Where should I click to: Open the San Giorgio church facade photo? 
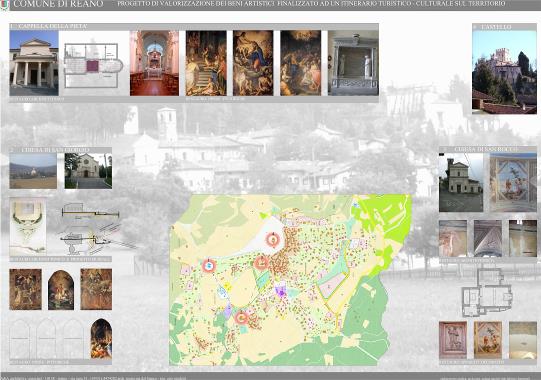88,171
